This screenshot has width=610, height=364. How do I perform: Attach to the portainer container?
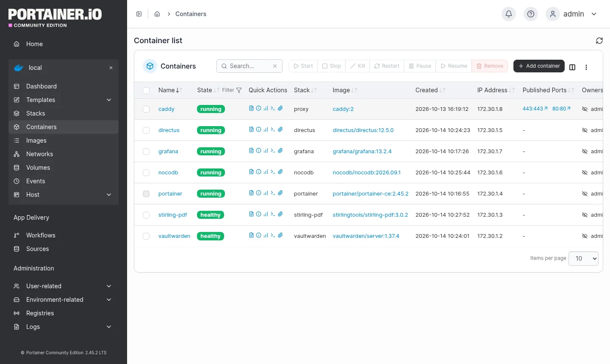(280, 193)
